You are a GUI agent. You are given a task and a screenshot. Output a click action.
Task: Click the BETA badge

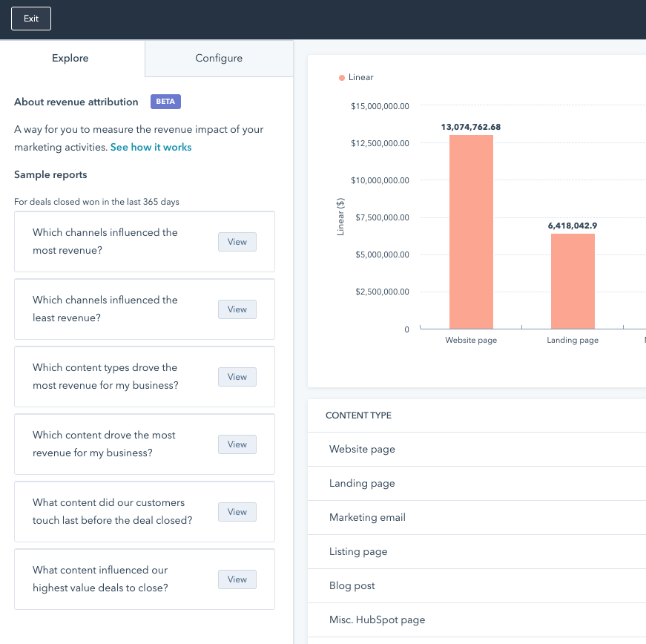pos(165,102)
